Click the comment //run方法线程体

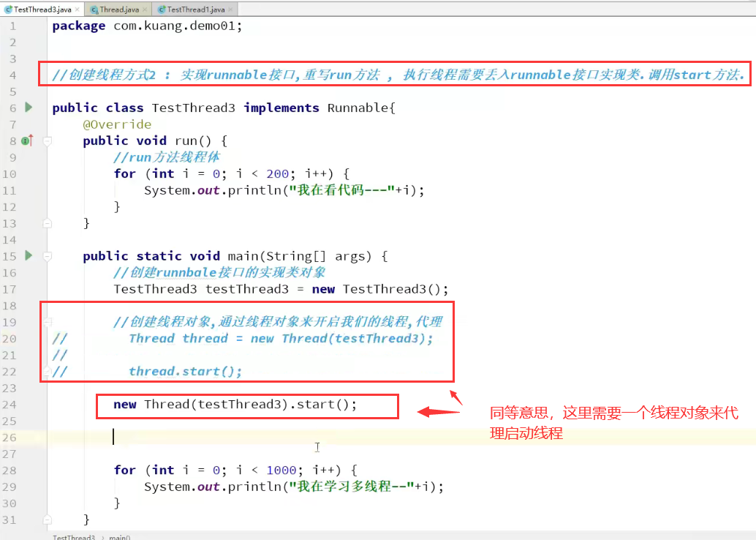coord(167,157)
